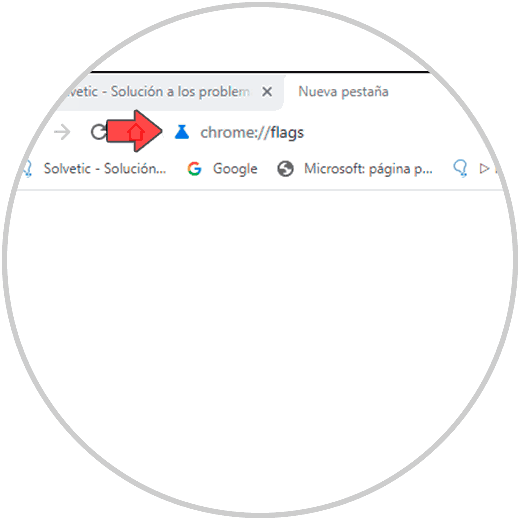This screenshot has width=520, height=520.
Task: Click the blank white page content area
Action: 260,333
